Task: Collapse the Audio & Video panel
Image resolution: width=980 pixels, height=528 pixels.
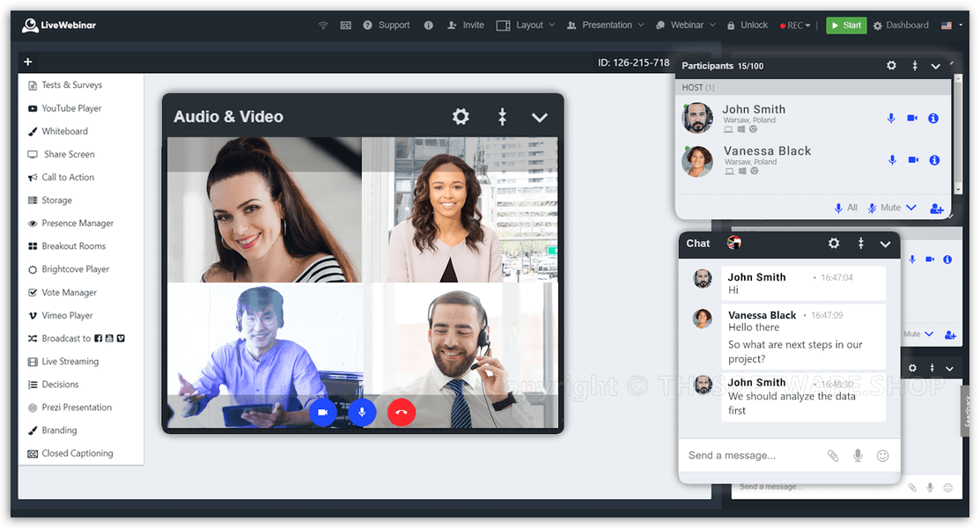Action: click(540, 117)
